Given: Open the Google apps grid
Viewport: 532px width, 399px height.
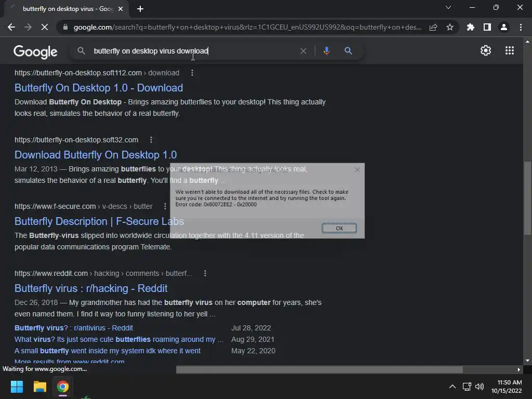Looking at the screenshot, I should pyautogui.click(x=509, y=50).
